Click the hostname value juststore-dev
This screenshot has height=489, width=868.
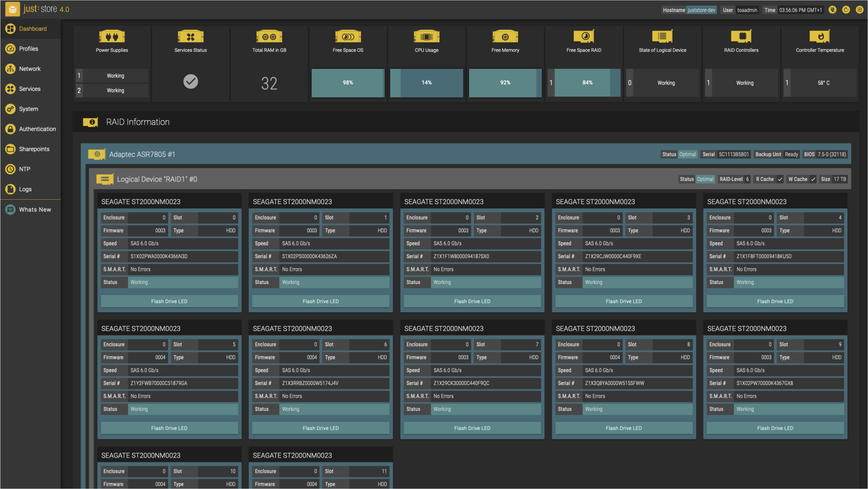(x=701, y=10)
